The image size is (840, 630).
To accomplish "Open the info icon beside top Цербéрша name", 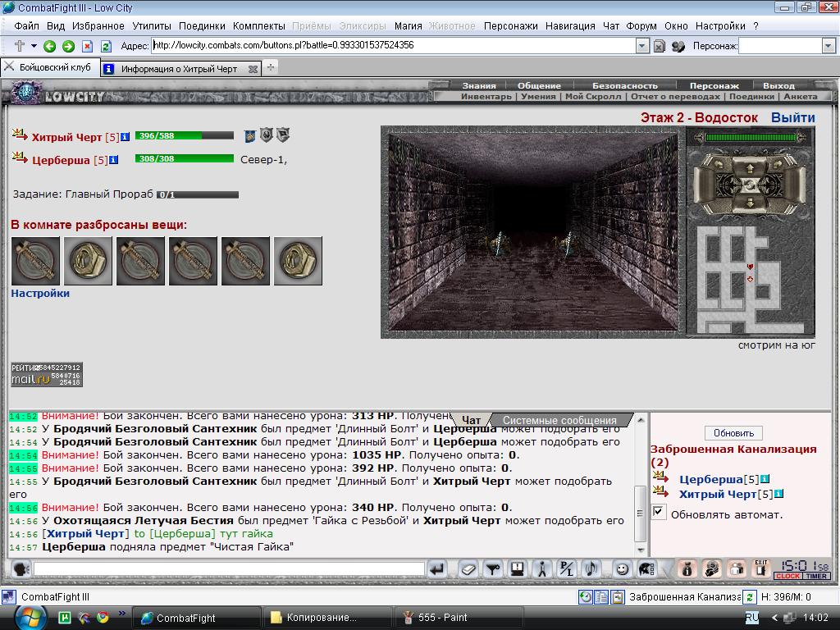I will point(113,160).
